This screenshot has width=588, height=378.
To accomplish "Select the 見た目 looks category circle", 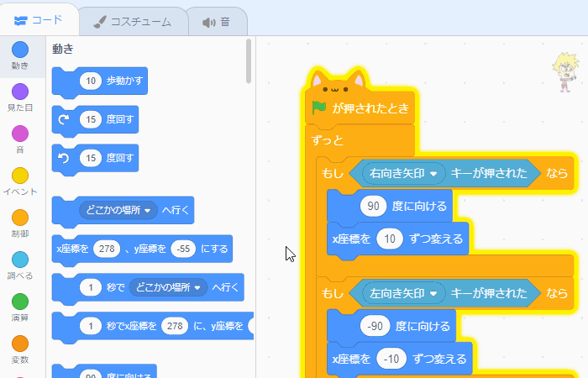I will tap(20, 92).
